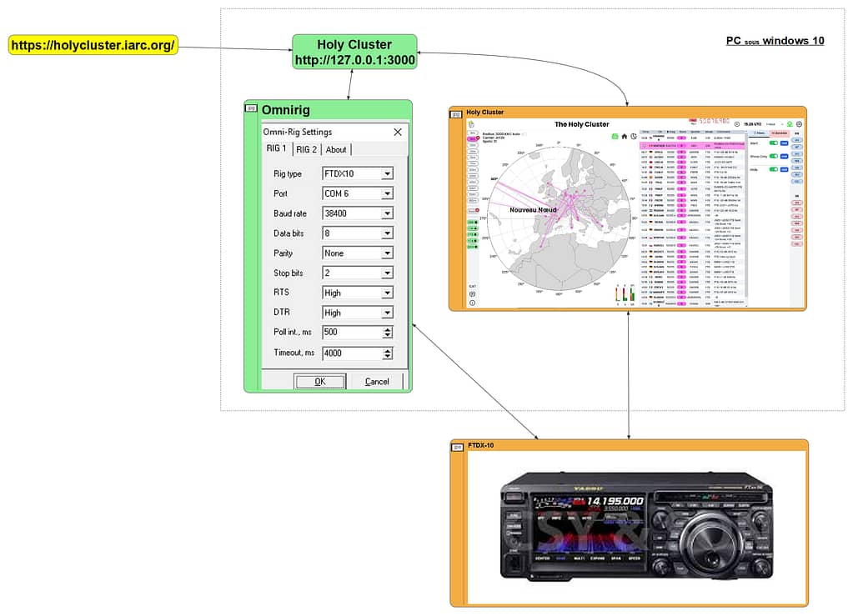Click the Omnirig node collapse icon

tap(251, 108)
